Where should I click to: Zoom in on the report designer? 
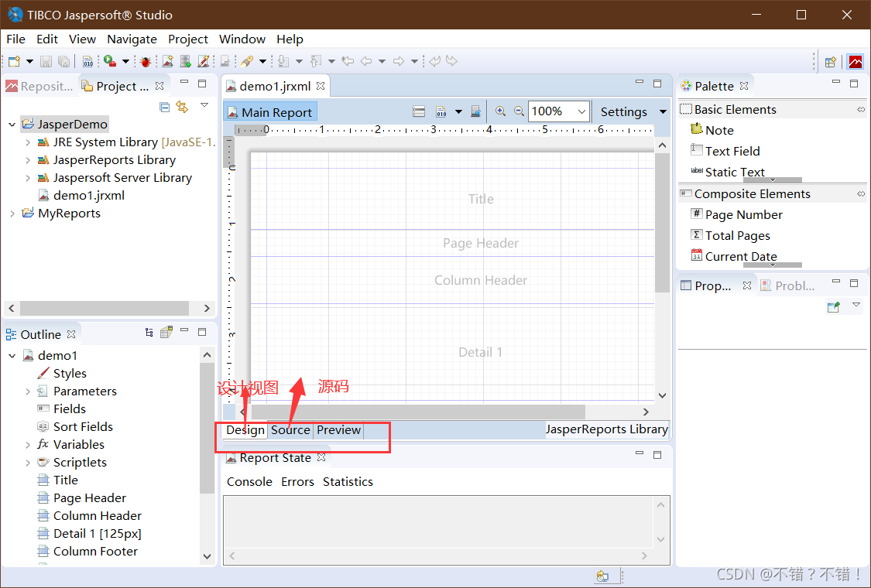[x=500, y=111]
